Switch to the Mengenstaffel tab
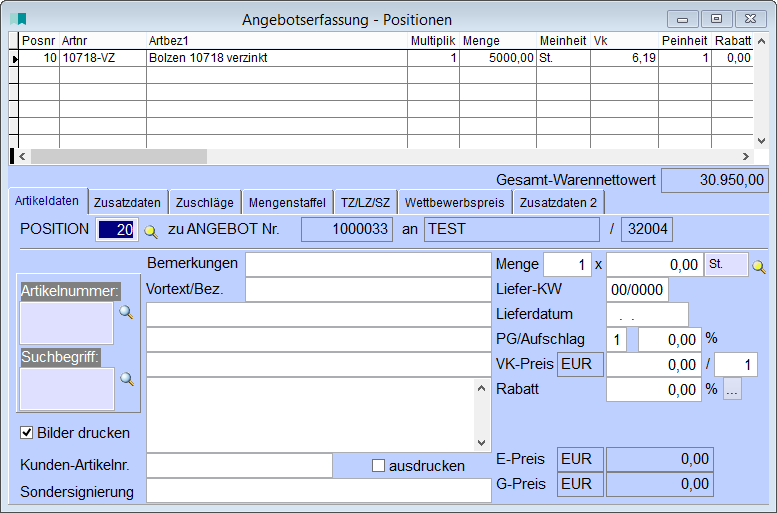Image resolution: width=777 pixels, height=513 pixels. pyautogui.click(x=287, y=202)
